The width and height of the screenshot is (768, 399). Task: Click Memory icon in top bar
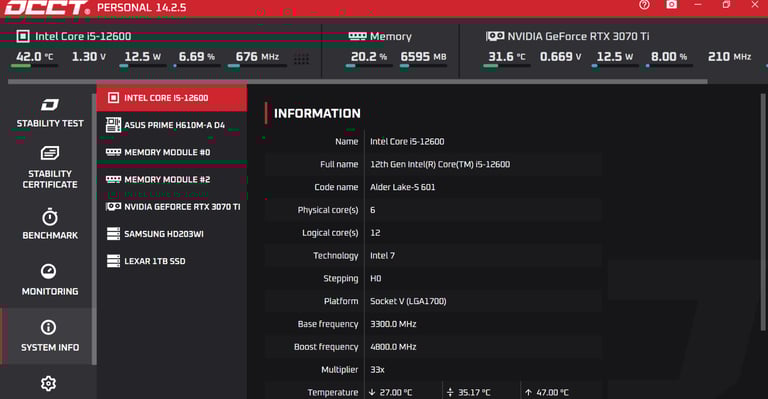pos(358,36)
